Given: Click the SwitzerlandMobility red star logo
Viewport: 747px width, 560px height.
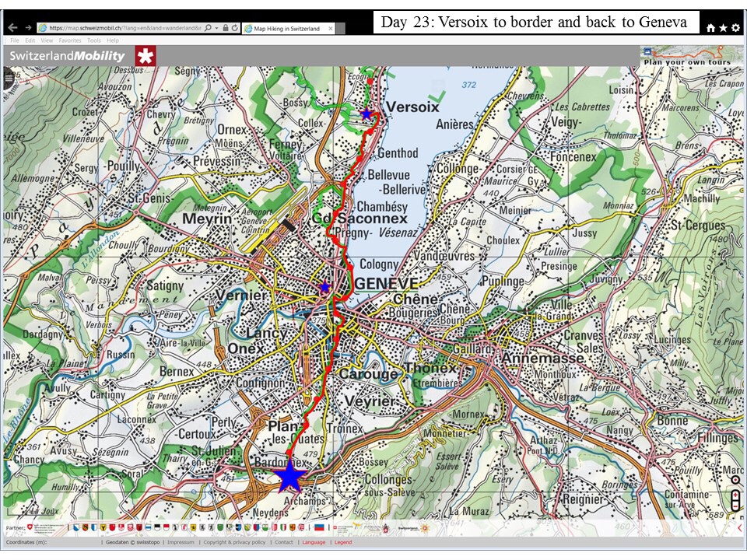Looking at the screenshot, I should tap(145, 56).
